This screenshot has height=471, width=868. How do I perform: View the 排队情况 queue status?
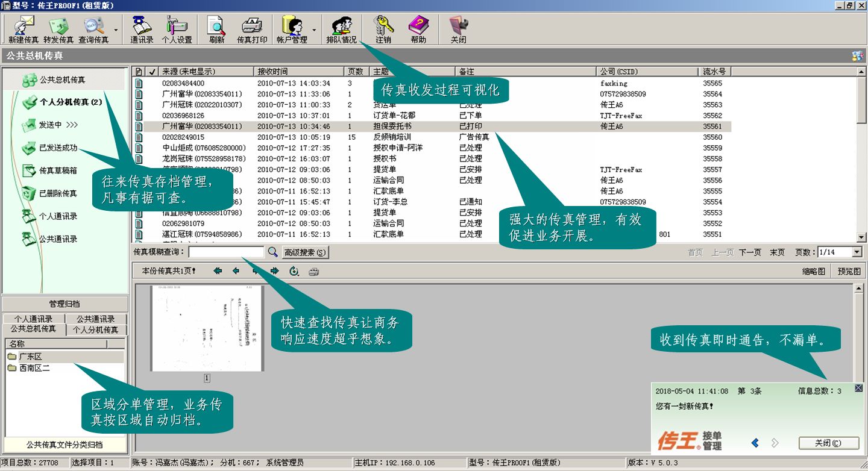click(x=341, y=30)
